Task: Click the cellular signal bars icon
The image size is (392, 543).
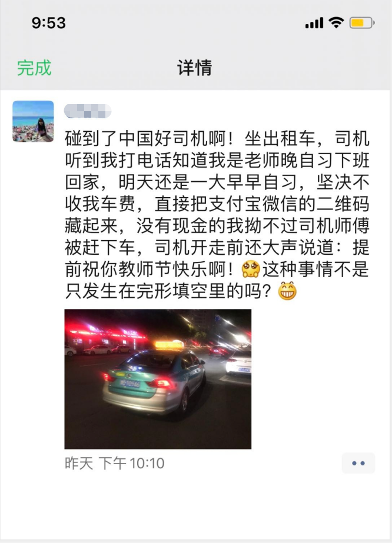Action: click(314, 23)
